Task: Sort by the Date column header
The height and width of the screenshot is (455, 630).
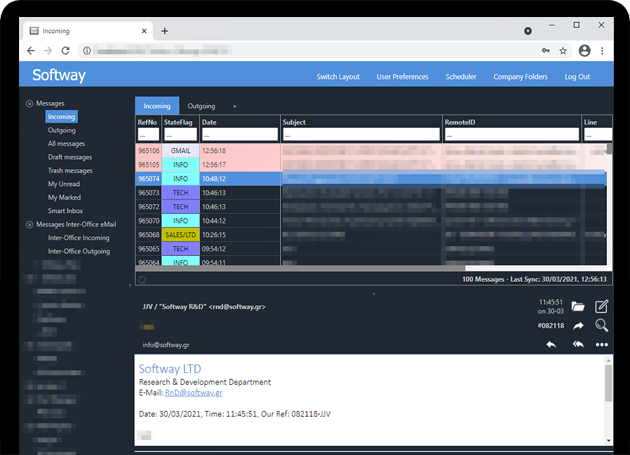Action: pos(209,122)
